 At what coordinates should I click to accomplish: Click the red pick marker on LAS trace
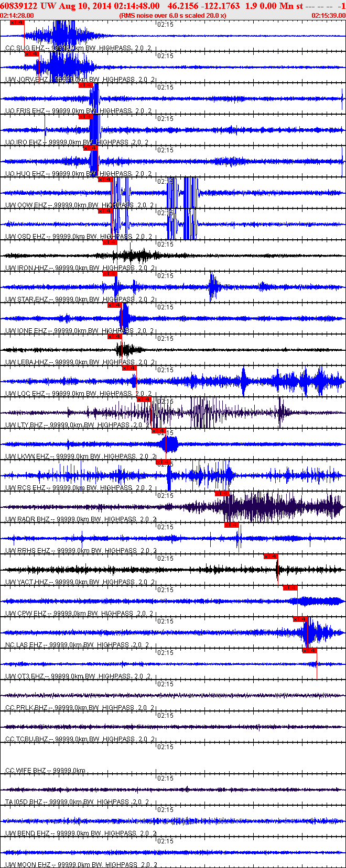[300, 619]
